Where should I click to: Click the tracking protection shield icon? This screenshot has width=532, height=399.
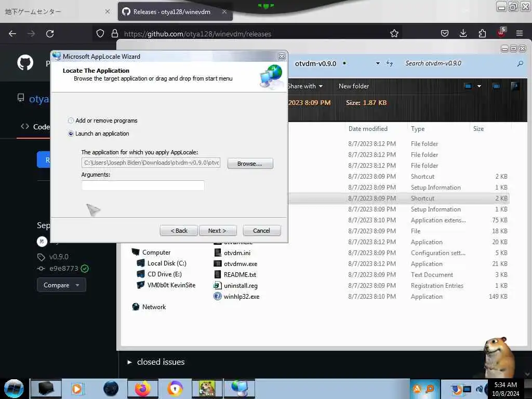[100, 33]
